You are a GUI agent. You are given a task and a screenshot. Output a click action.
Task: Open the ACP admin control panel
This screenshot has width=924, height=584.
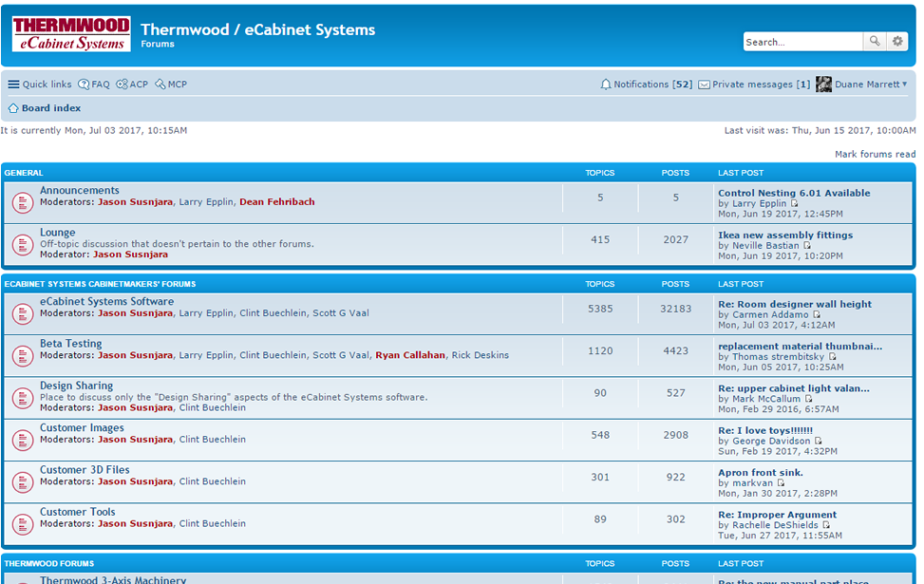click(132, 85)
